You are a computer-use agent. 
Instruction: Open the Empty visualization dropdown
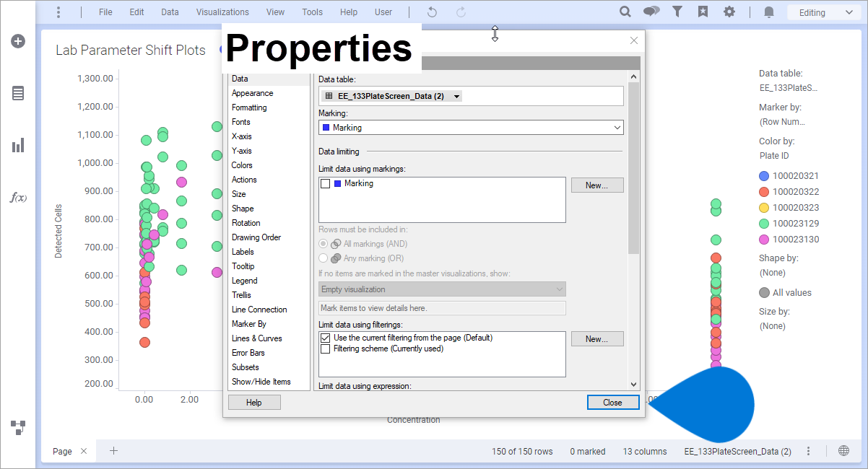point(442,289)
